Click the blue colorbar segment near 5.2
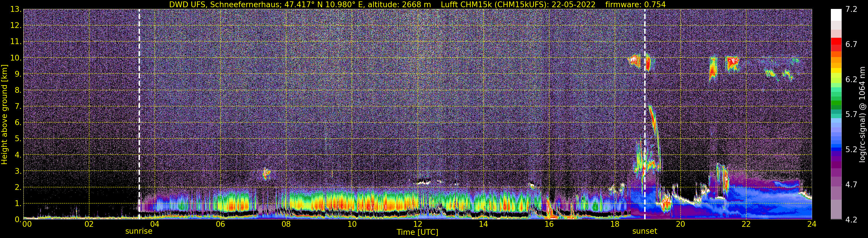This screenshot has width=868, height=238. click(x=836, y=149)
